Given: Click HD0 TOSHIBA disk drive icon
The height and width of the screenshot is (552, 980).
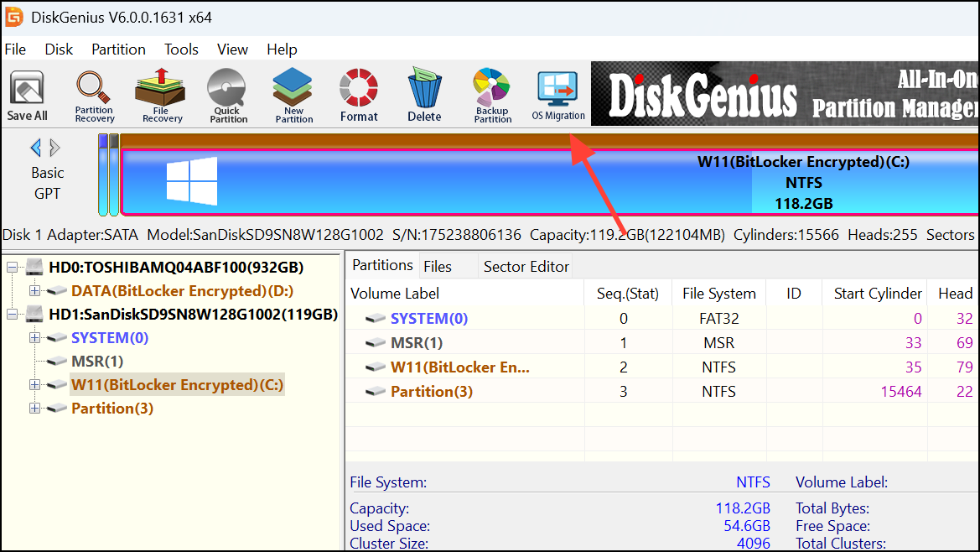Looking at the screenshot, I should point(34,267).
